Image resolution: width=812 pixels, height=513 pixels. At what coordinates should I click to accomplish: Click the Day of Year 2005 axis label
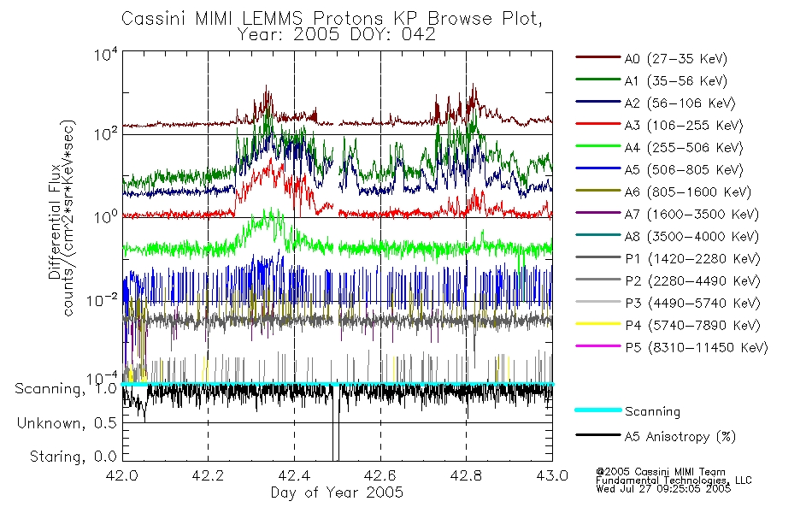[x=337, y=492]
